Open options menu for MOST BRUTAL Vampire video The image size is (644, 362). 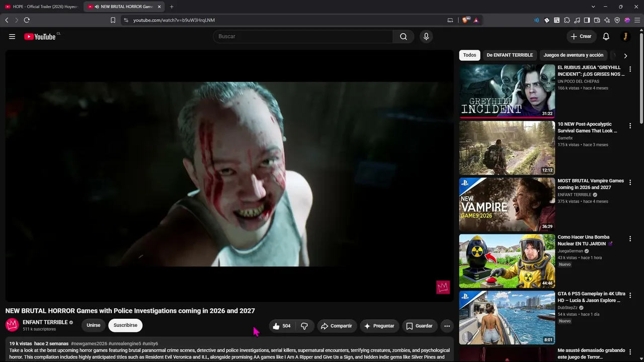(x=630, y=183)
